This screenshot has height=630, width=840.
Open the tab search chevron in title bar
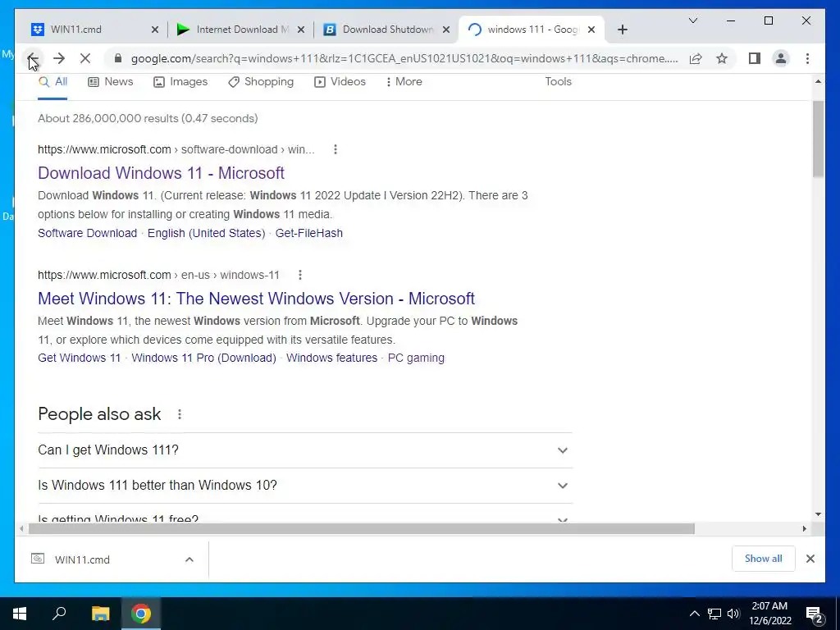pos(692,21)
